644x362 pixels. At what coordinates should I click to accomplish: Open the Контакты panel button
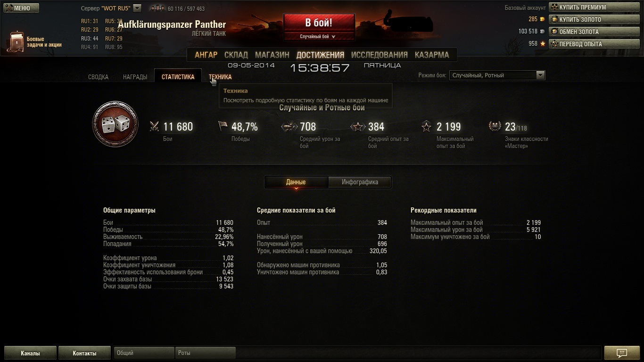click(84, 353)
